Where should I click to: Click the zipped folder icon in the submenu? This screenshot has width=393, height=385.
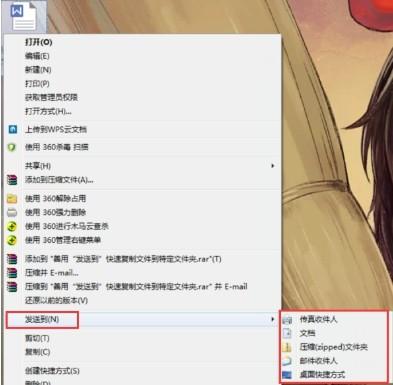(x=287, y=347)
